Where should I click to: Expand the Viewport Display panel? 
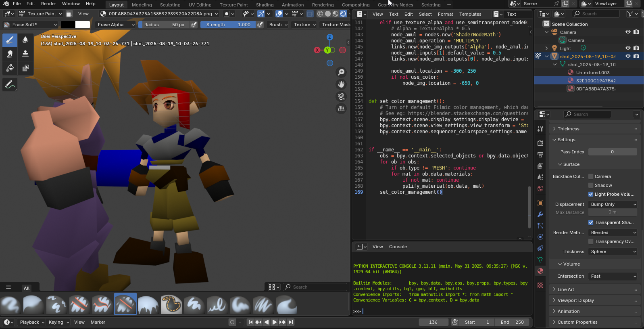[x=595, y=300]
